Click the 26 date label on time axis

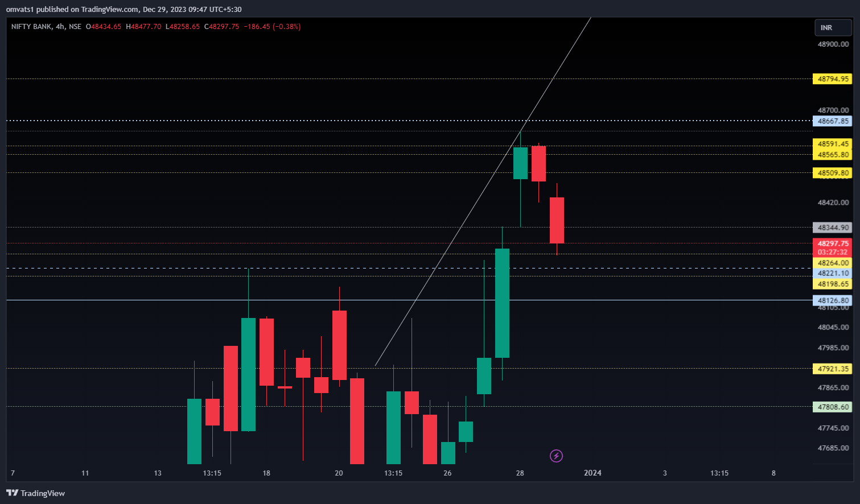point(447,473)
